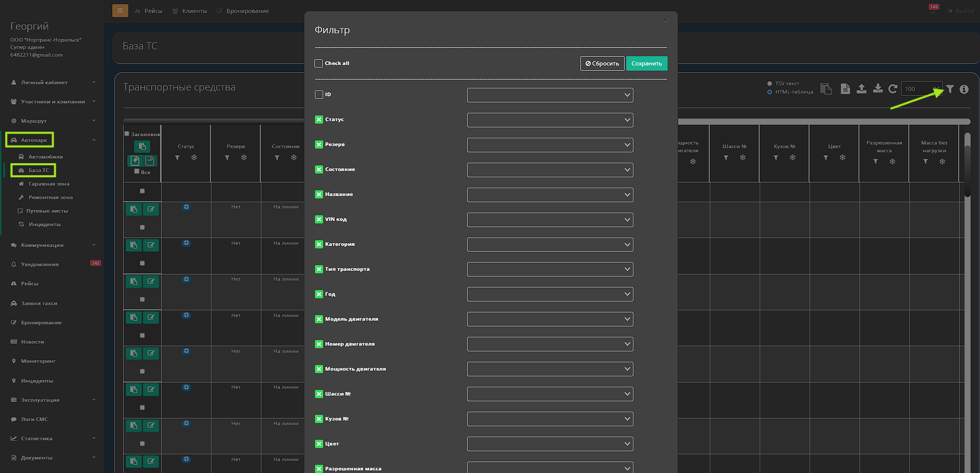This screenshot has width=980, height=473.
Task: Open Гаражная зона in sidebar
Action: pyautogui.click(x=49, y=184)
